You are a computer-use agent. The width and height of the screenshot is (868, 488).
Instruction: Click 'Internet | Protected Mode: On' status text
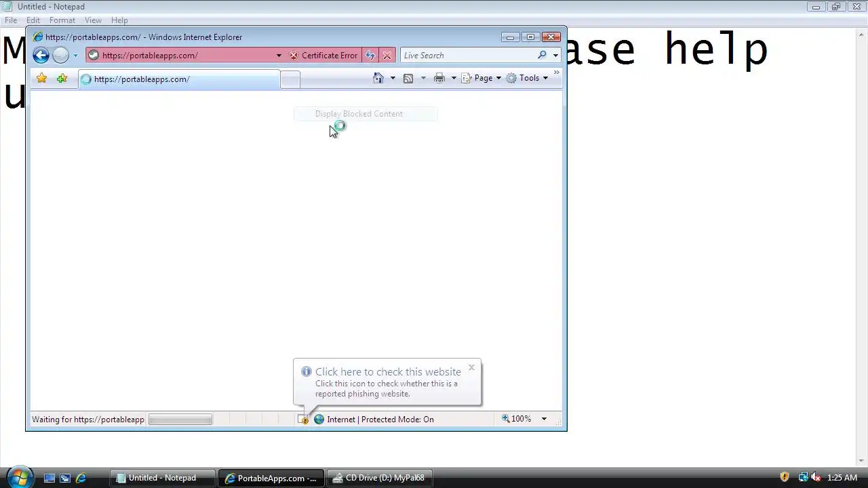380,420
